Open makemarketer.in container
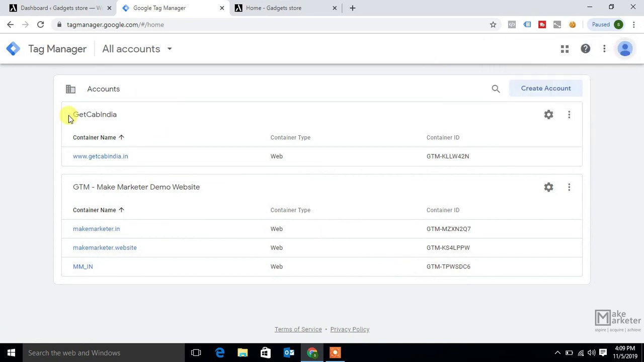This screenshot has width=644, height=362. [96, 229]
